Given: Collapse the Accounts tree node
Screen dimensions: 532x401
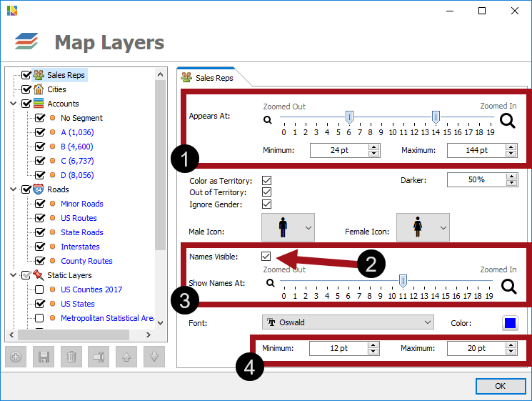Looking at the screenshot, I should 13,104.
